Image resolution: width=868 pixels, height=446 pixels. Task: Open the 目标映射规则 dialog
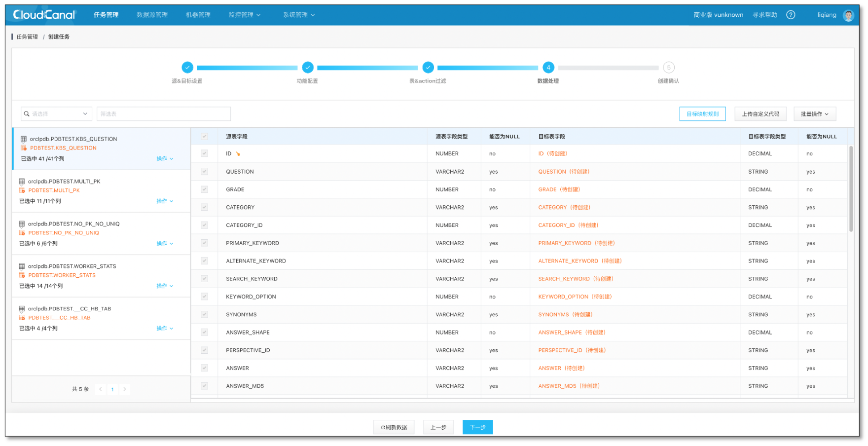click(702, 113)
